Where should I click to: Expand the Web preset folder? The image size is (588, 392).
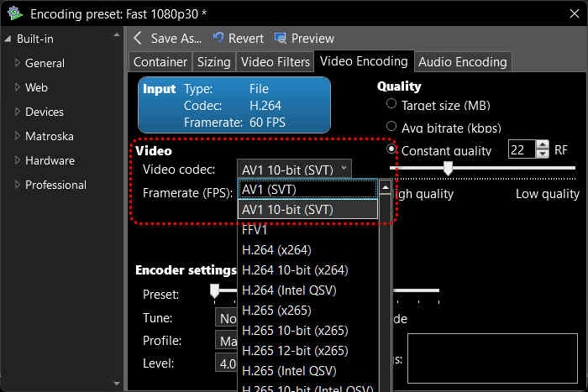pos(17,87)
